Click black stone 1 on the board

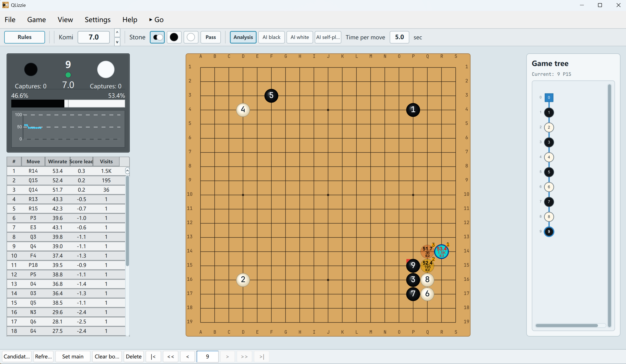[x=413, y=110]
